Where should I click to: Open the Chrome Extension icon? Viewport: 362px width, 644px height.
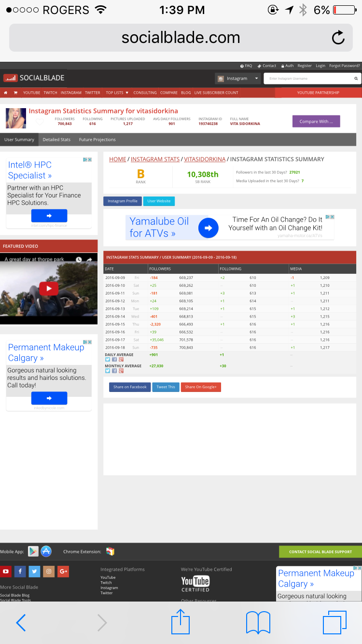tap(110, 551)
